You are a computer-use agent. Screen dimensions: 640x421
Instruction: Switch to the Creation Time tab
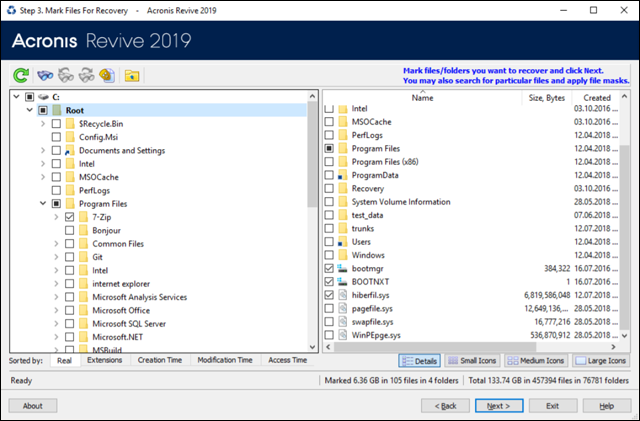coord(160,360)
